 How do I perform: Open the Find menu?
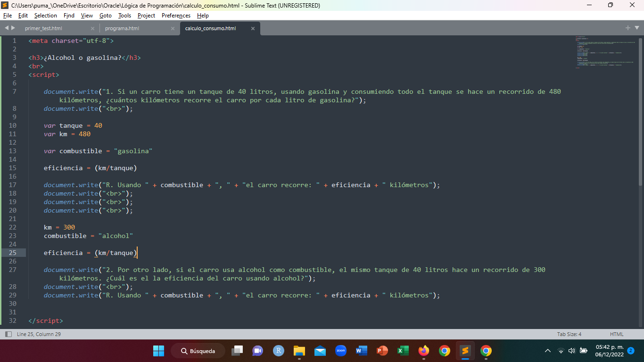(69, 16)
